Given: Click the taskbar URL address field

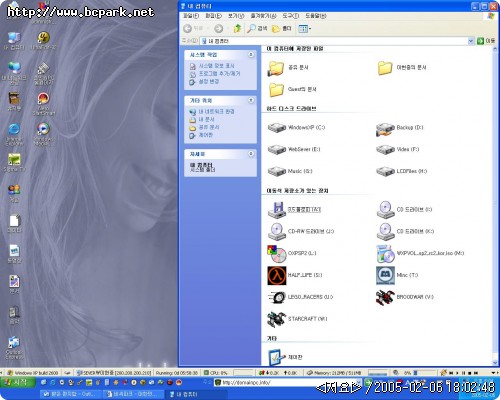Looking at the screenshot, I should tap(288, 382).
